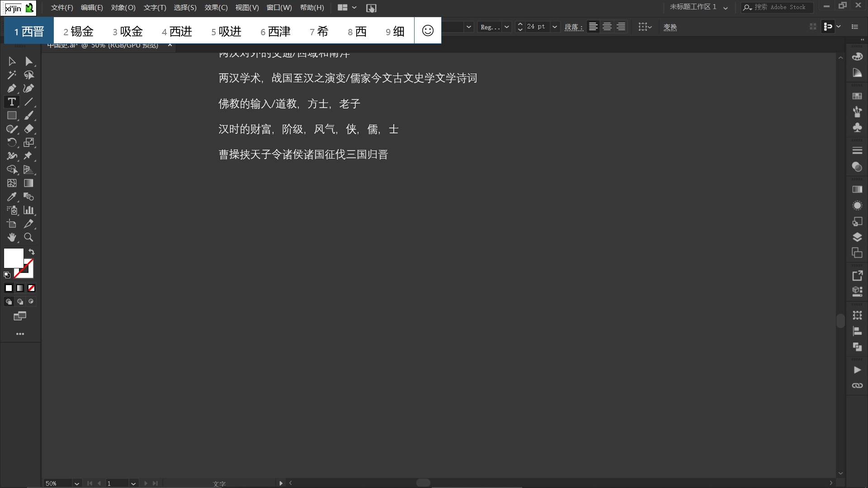868x488 pixels.
Task: Open the workspace switcher dropdown
Action: coord(725,8)
